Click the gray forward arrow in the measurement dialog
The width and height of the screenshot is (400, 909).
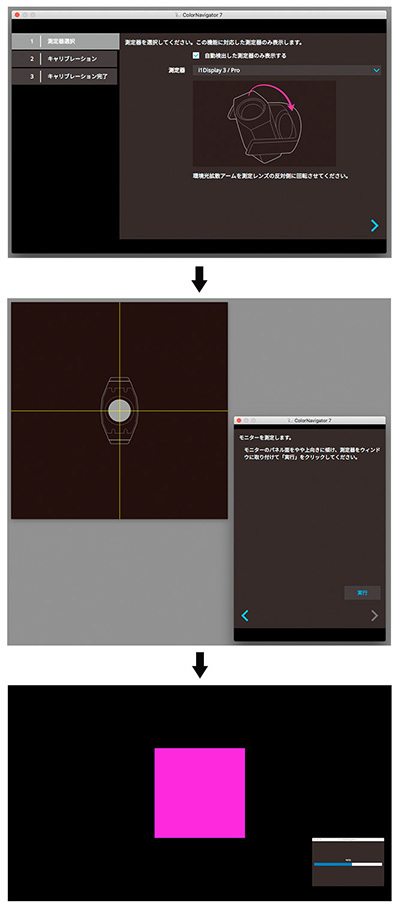pyautogui.click(x=374, y=616)
